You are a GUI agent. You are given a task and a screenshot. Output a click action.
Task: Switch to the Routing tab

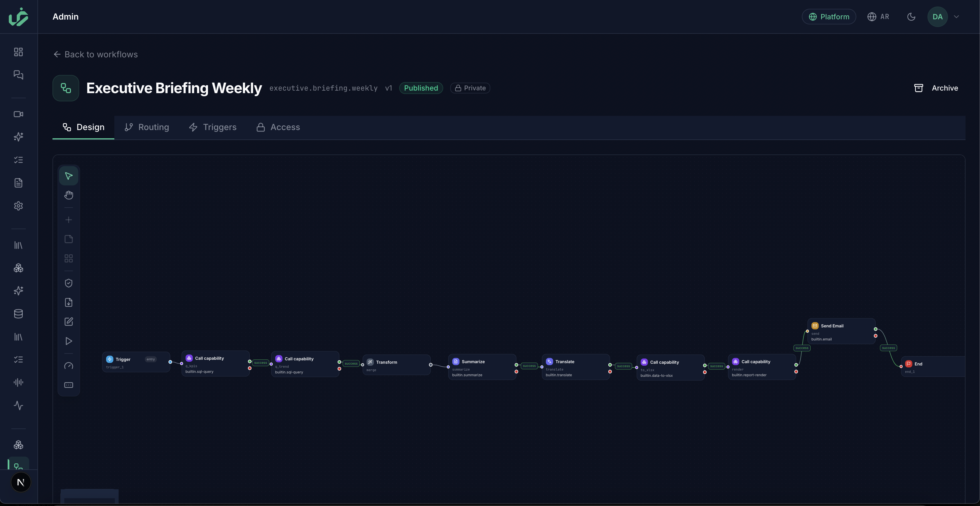point(147,127)
